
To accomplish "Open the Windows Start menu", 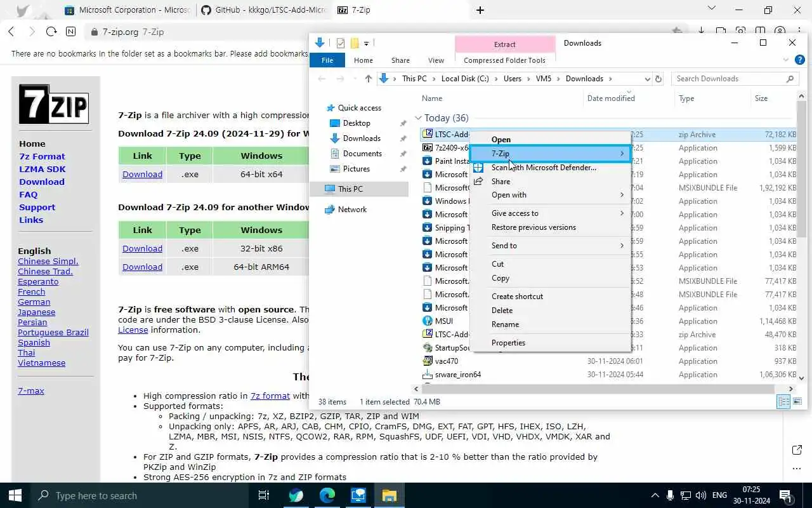I will point(15,495).
